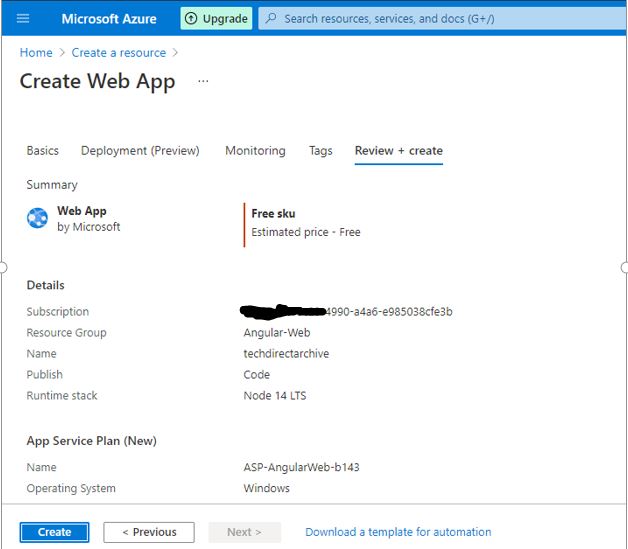Image resolution: width=628 pixels, height=549 pixels.
Task: Select the subscription ID text
Action: click(x=346, y=311)
